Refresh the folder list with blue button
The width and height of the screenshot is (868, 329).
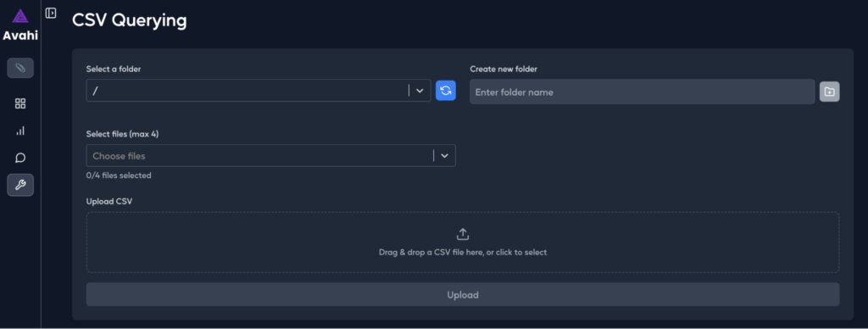point(446,90)
